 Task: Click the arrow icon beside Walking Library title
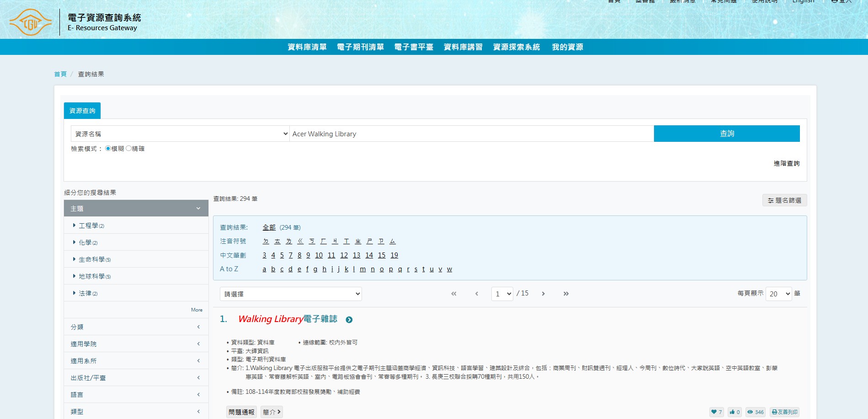click(349, 320)
